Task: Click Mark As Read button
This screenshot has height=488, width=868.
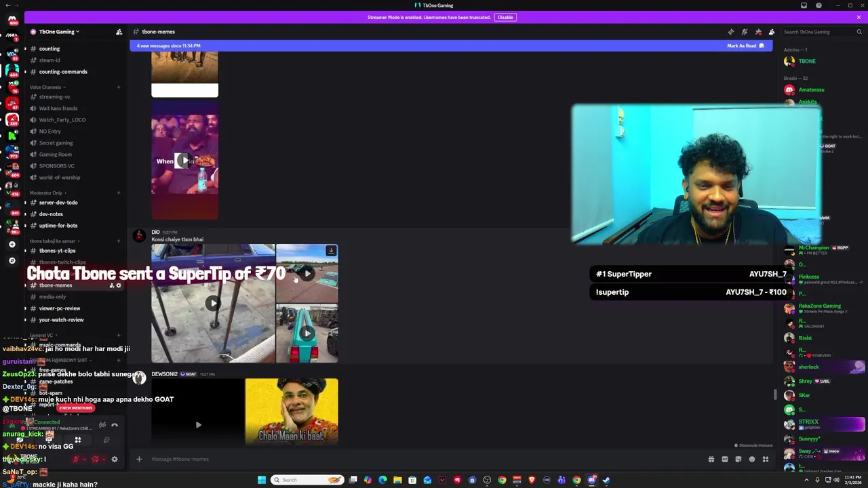Action: 745,45
